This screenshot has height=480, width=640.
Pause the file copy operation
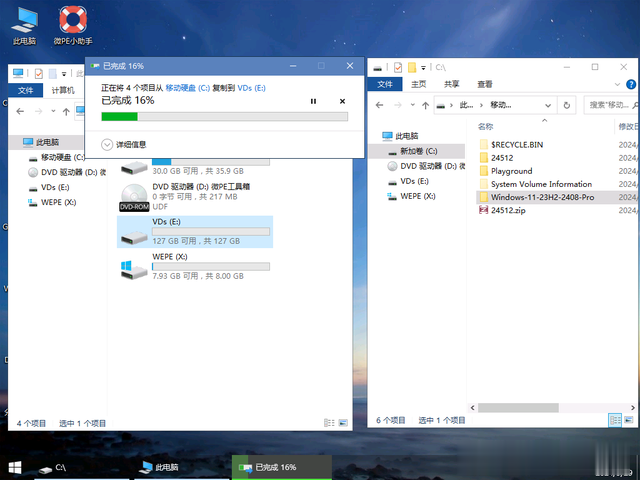pos(313,101)
